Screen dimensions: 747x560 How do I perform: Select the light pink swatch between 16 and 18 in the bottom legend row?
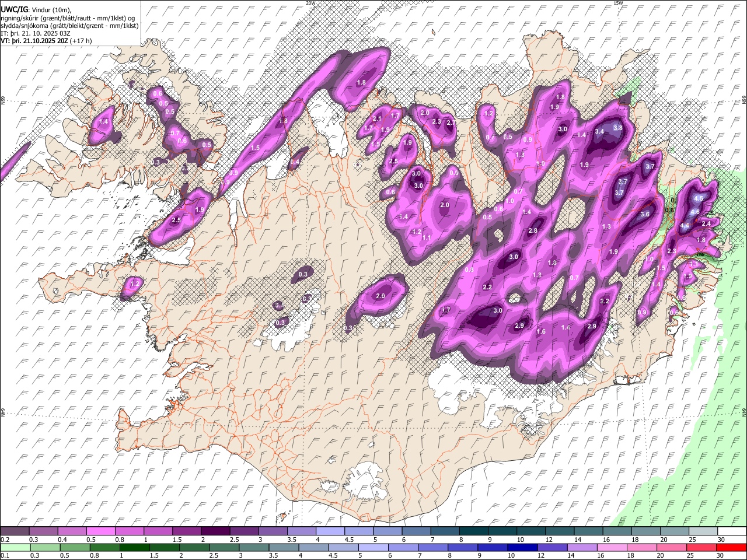[x=612, y=547]
